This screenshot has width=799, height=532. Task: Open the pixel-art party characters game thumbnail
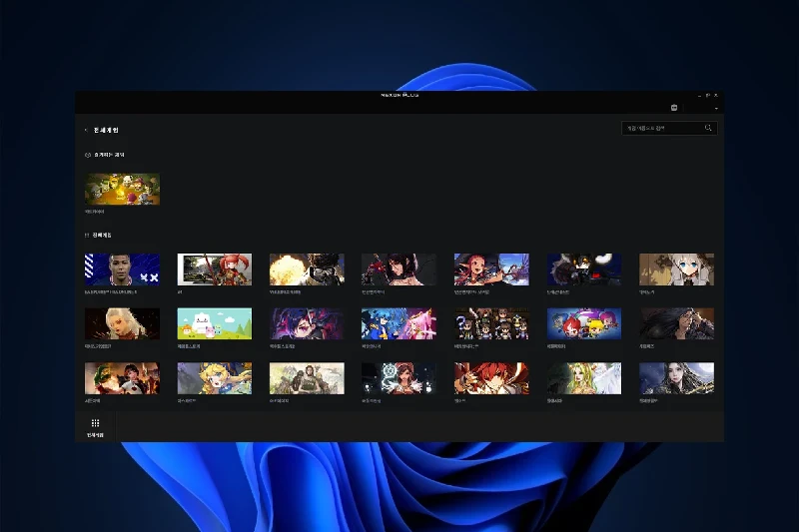tap(491, 323)
